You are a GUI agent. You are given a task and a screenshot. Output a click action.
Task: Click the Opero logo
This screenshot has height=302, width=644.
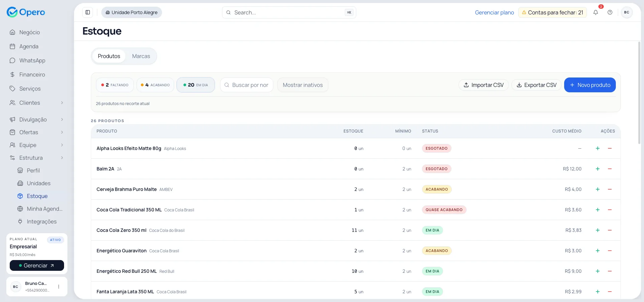pos(26,12)
